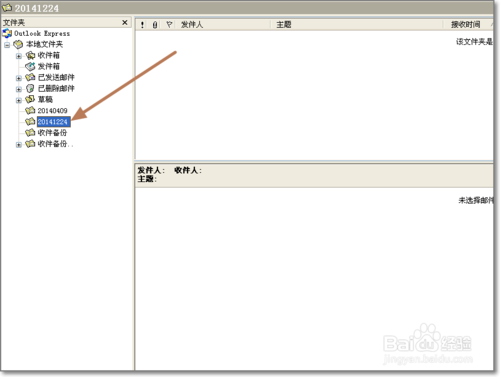Viewport: 500px width, 377px height.
Task: Open the 收件备份.. folder
Action: coord(55,144)
